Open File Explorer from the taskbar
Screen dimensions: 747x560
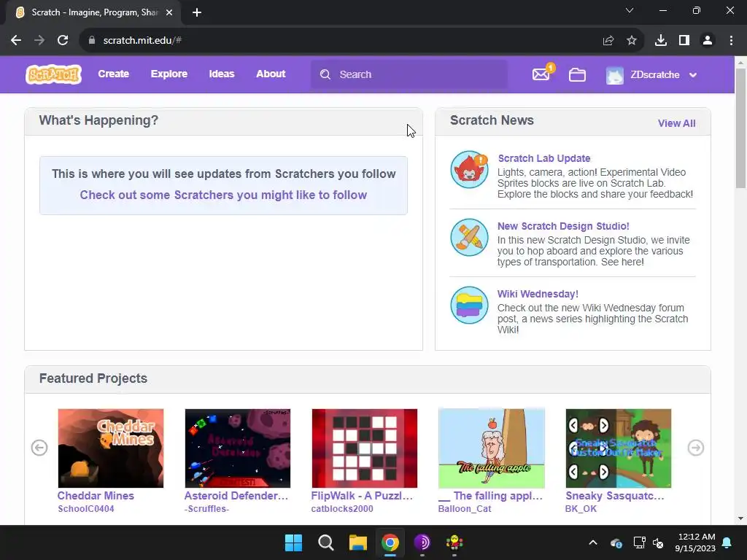[x=357, y=542]
